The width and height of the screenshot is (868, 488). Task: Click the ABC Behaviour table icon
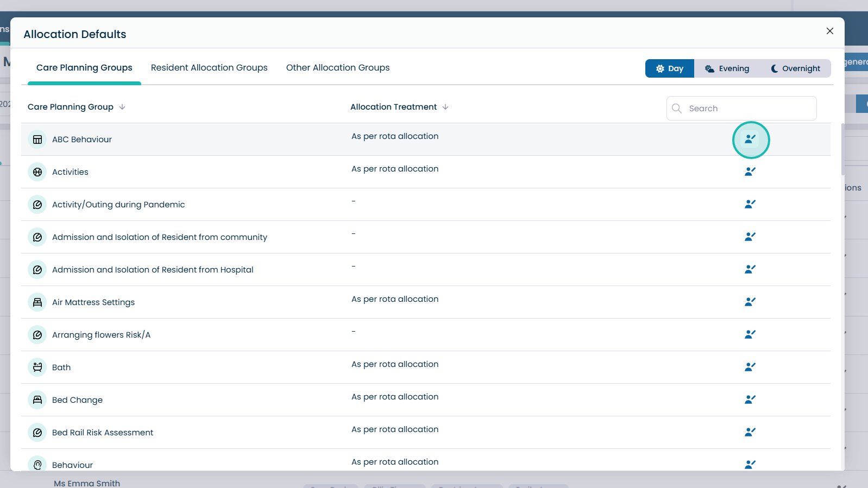37,140
